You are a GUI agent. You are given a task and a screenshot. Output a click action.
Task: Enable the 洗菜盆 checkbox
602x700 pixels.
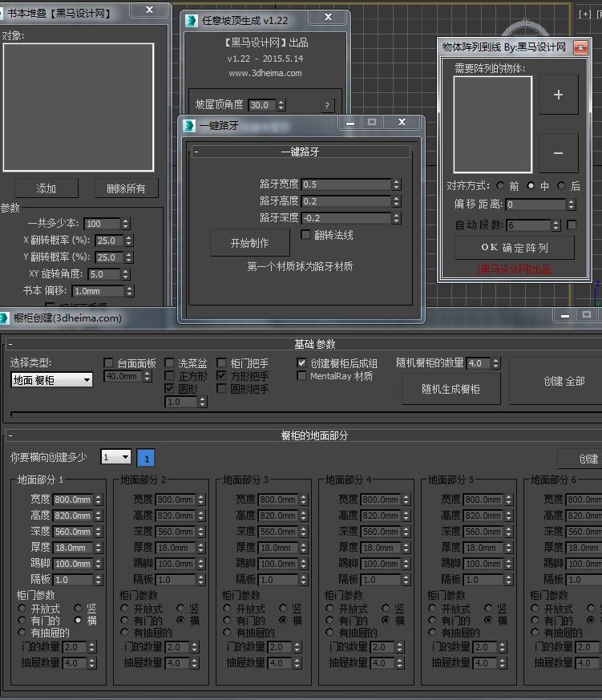click(x=170, y=362)
